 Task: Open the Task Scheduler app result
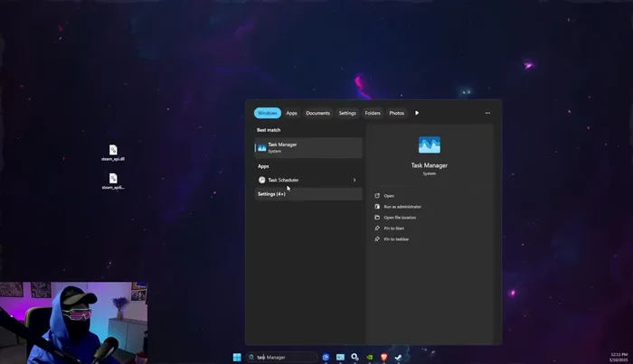(x=283, y=180)
